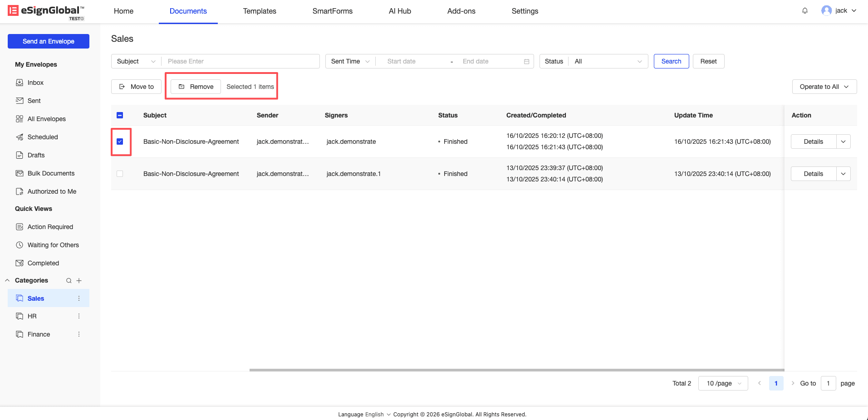Click the calendar icon in date range
This screenshot has height=420, width=868.
click(x=526, y=62)
